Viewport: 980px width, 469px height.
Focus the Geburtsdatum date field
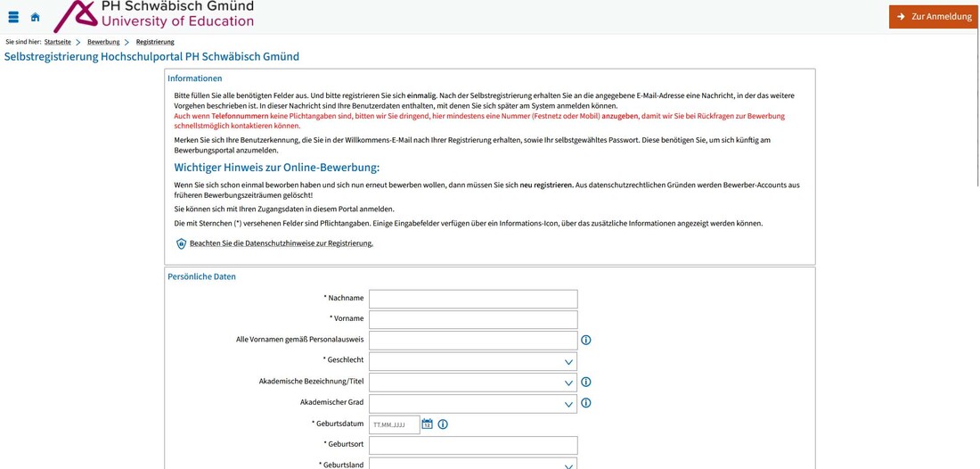click(395, 424)
